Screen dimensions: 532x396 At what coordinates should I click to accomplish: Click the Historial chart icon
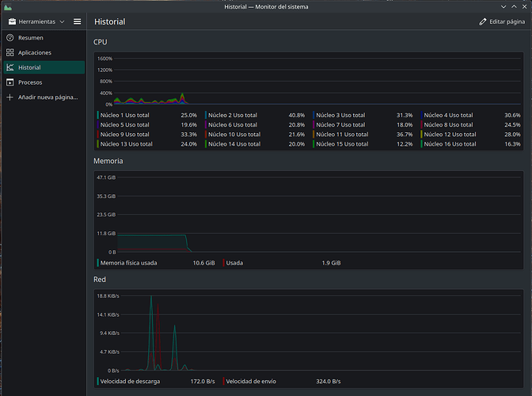point(10,68)
